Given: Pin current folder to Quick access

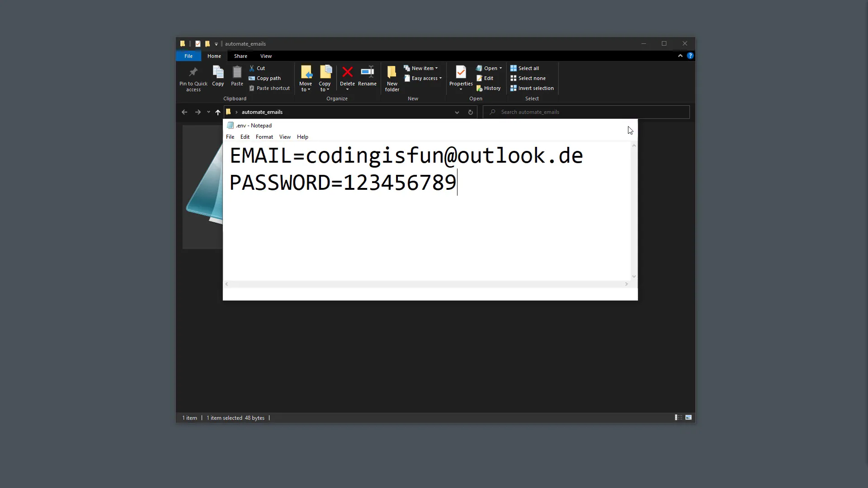Looking at the screenshot, I should point(193,79).
